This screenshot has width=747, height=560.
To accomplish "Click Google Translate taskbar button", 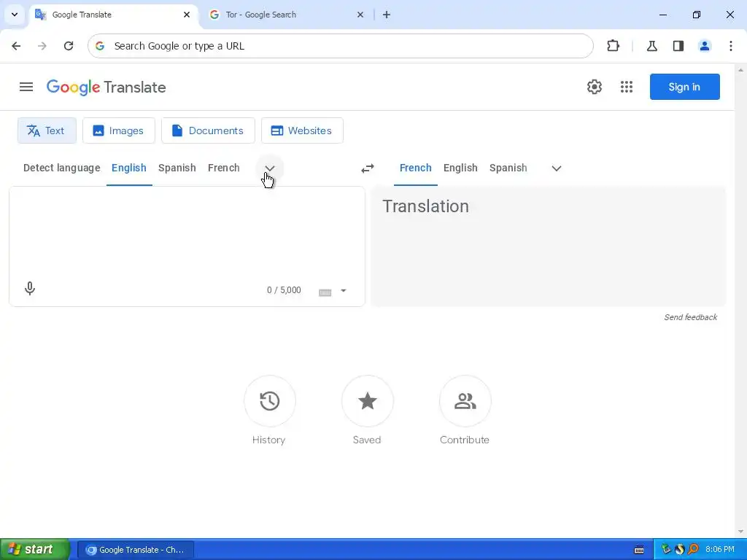I will coord(136,550).
